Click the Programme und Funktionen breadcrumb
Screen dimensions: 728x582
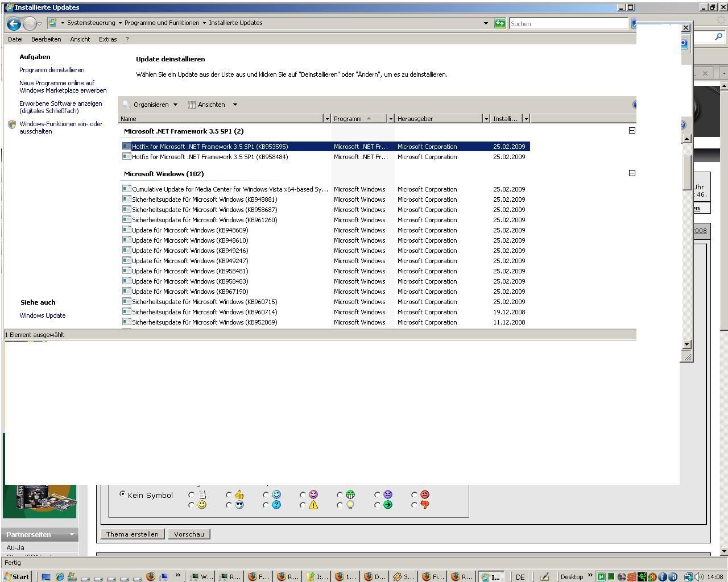coord(162,23)
